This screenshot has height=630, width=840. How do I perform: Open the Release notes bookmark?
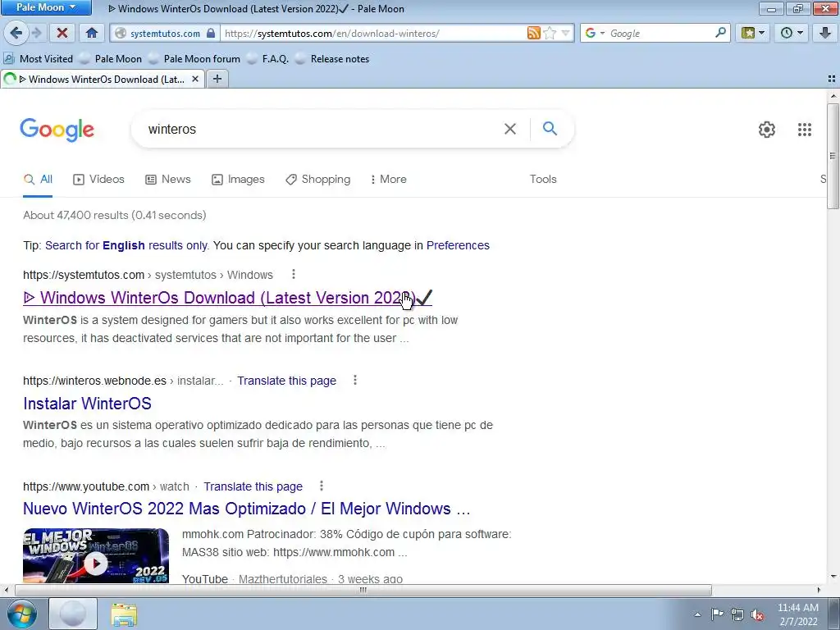pos(333,59)
